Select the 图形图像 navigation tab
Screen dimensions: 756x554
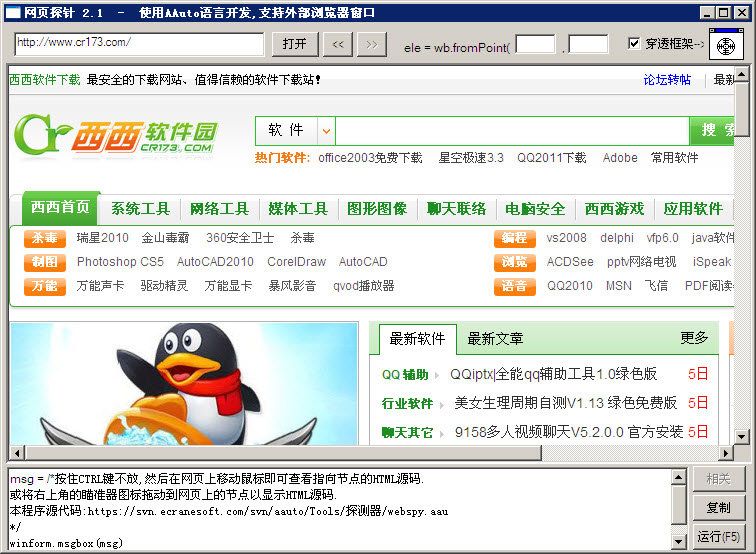click(x=377, y=209)
